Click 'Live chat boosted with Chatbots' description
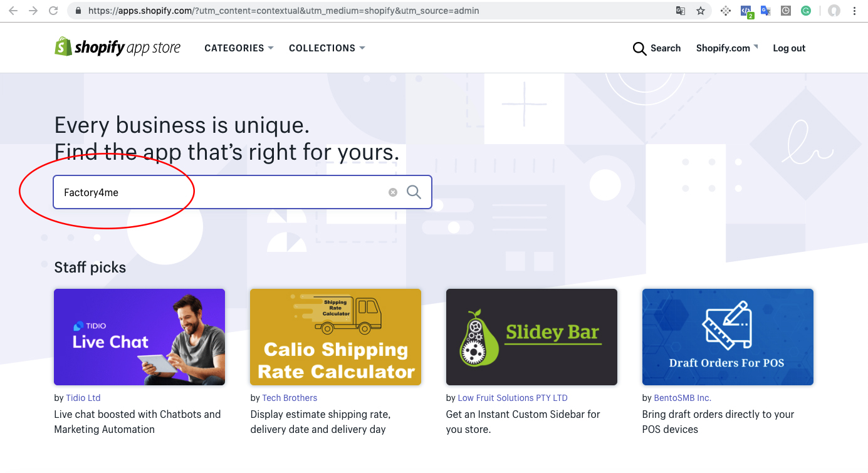Viewport: 868px width, 473px height. pos(137,422)
